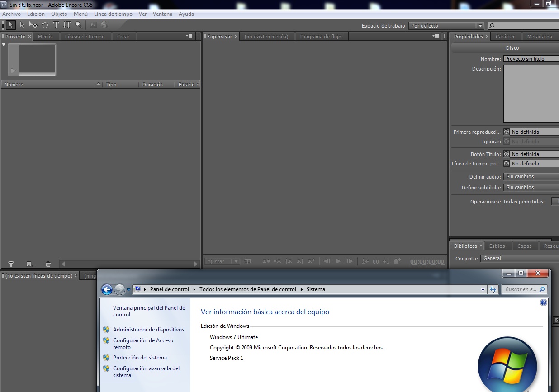Close the Propiedades tab

pos(488,37)
